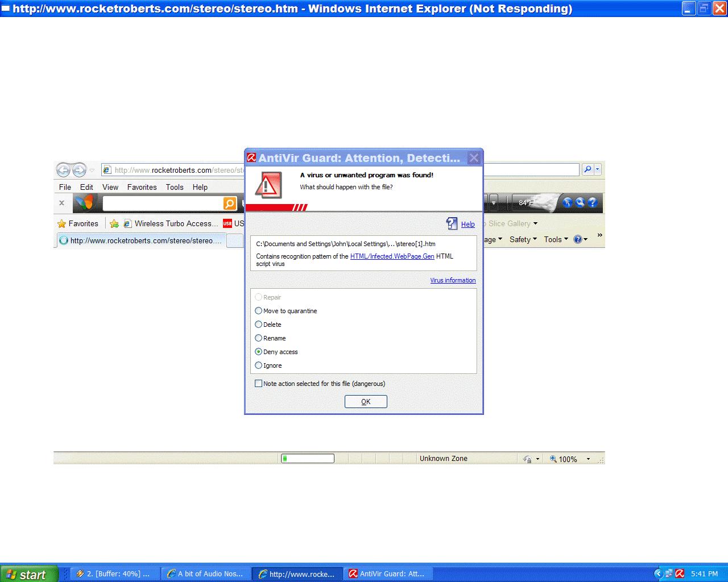The width and height of the screenshot is (728, 582).
Task: Expand the search provider dropdown arrow
Action: click(x=597, y=169)
